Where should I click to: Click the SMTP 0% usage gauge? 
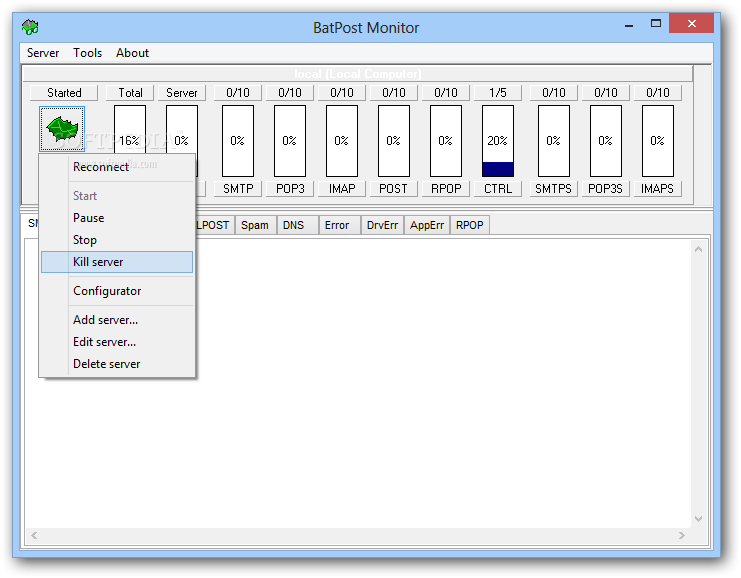coord(238,141)
